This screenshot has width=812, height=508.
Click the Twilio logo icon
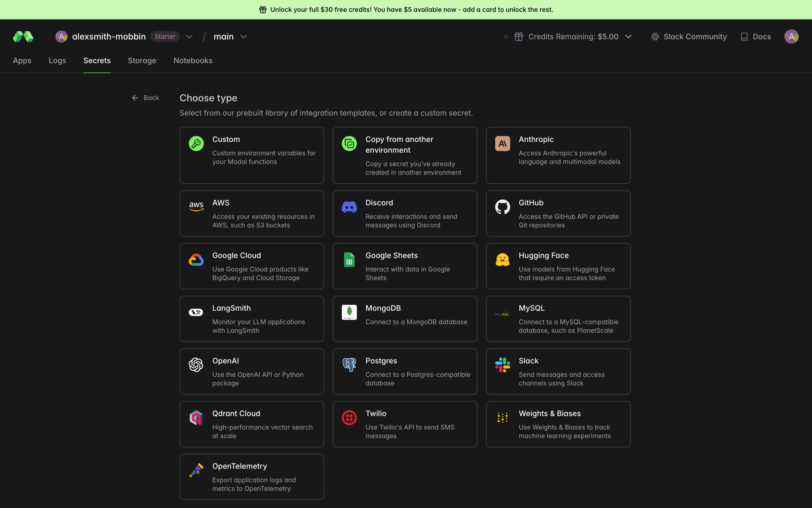(x=349, y=418)
